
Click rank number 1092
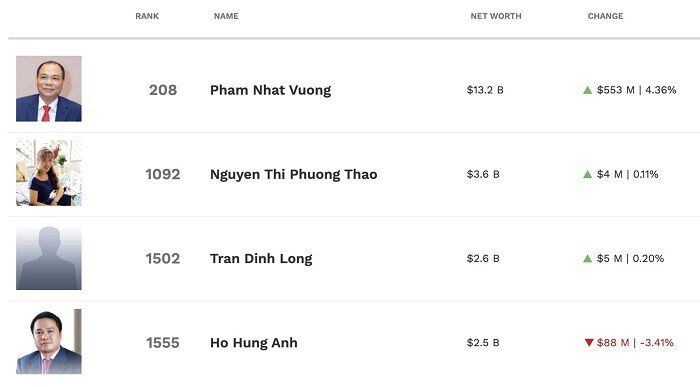(163, 175)
